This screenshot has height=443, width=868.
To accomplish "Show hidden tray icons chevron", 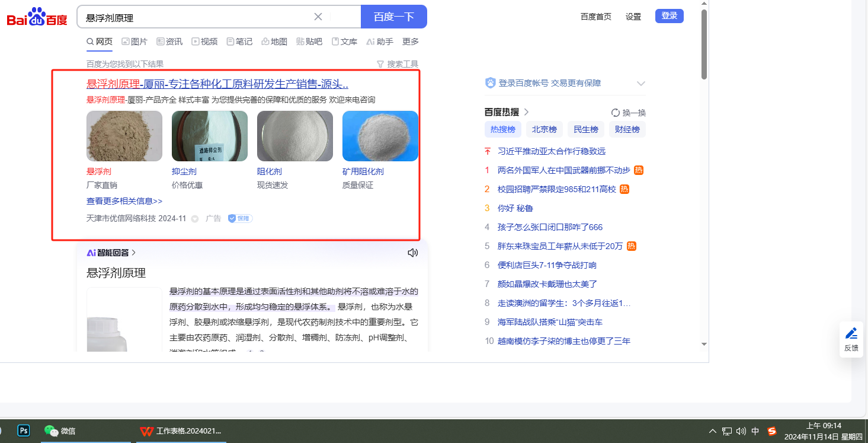I will [713, 431].
